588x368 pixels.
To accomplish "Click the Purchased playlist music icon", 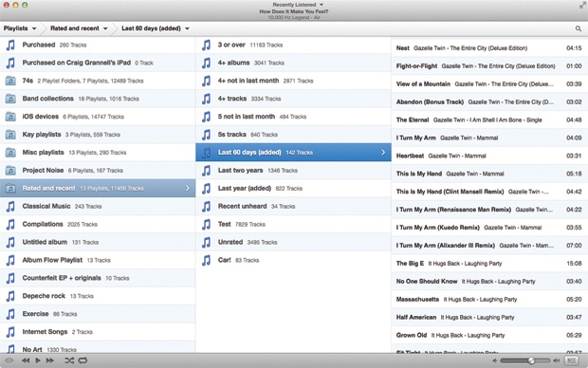I will tap(10, 45).
